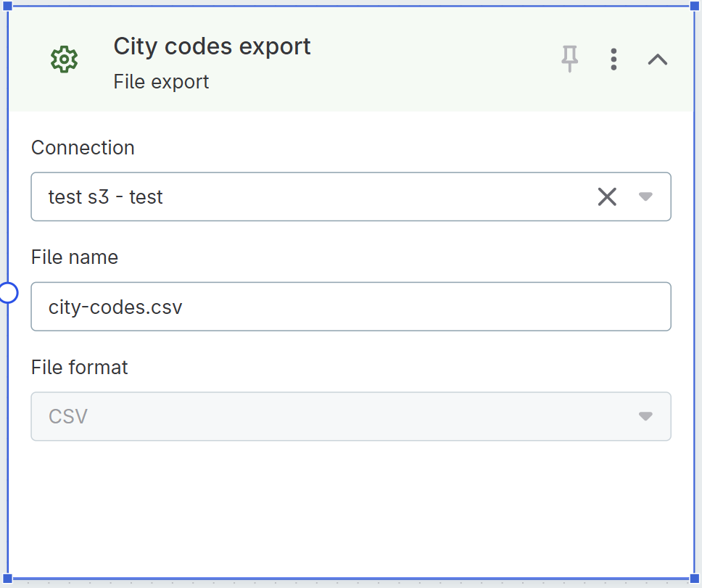The width and height of the screenshot is (702, 588).
Task: Click the File export subtitle label
Action: (161, 81)
